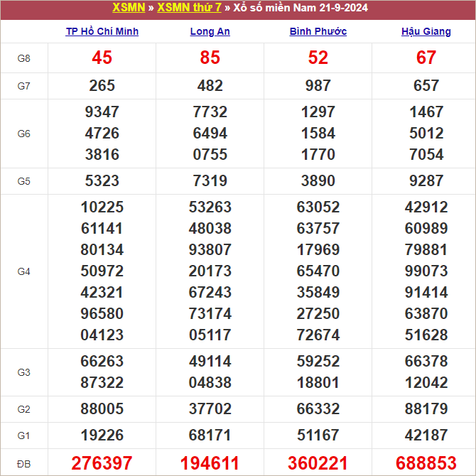The width and height of the screenshot is (476, 476).
Task: Click G5 number 3890
Action: click(318, 181)
